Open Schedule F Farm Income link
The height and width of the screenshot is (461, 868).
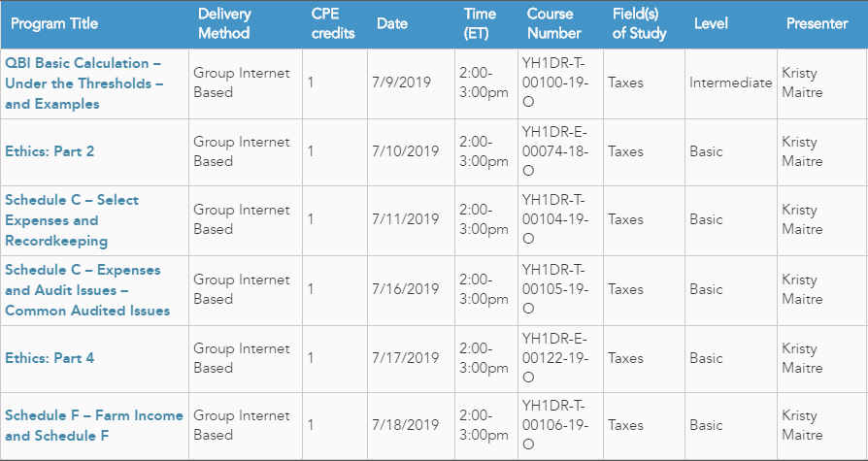click(x=94, y=426)
